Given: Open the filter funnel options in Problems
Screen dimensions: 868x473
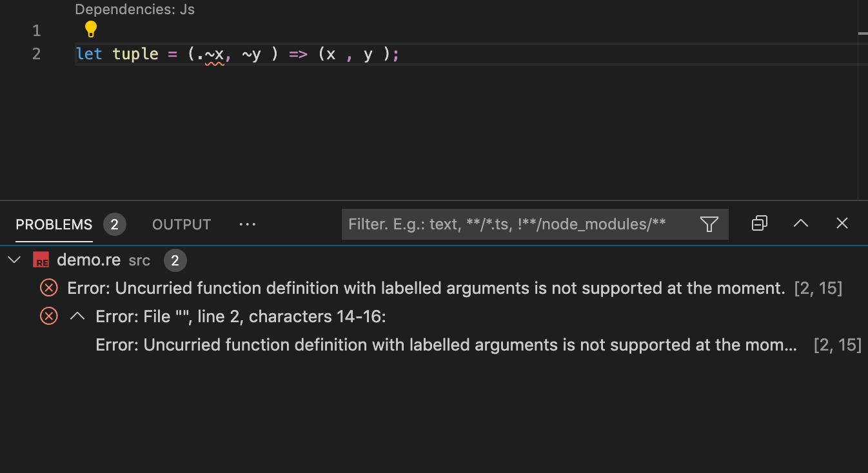Looking at the screenshot, I should [709, 224].
